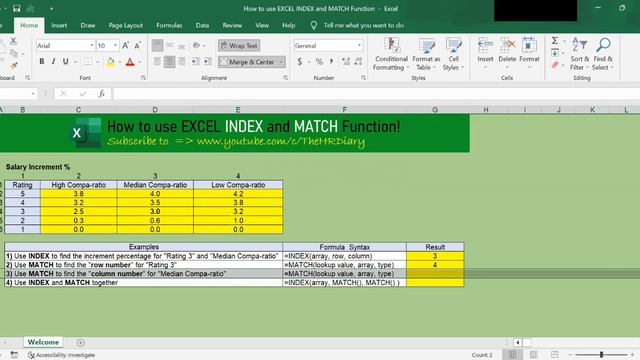The image size is (640, 360).
Task: Add a new sheet with plus icon
Action: [80, 342]
